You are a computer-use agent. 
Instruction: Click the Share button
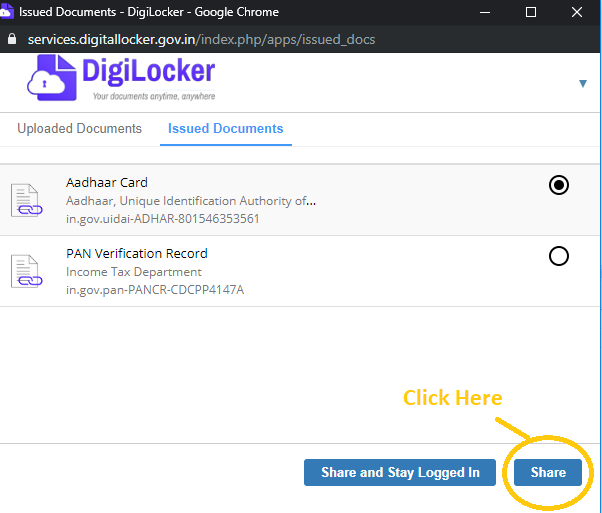pyautogui.click(x=548, y=472)
